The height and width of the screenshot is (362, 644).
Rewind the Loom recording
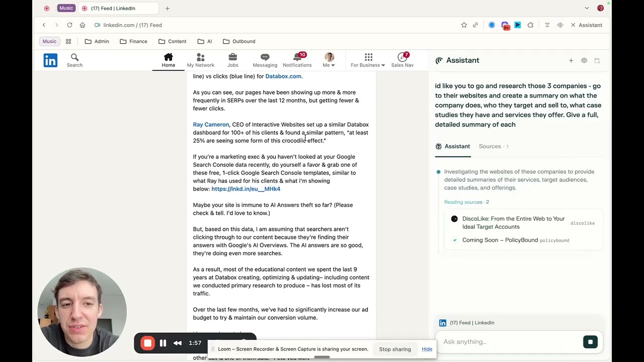tap(178, 343)
